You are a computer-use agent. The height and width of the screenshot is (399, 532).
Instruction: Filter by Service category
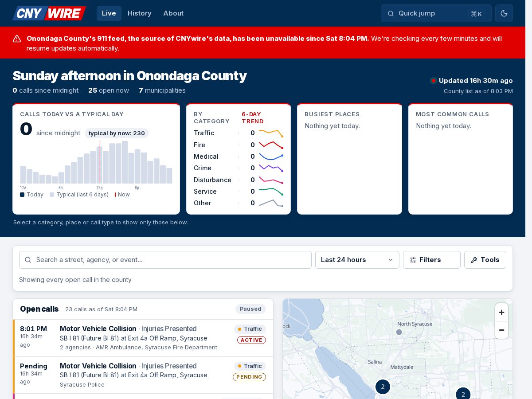click(239, 192)
